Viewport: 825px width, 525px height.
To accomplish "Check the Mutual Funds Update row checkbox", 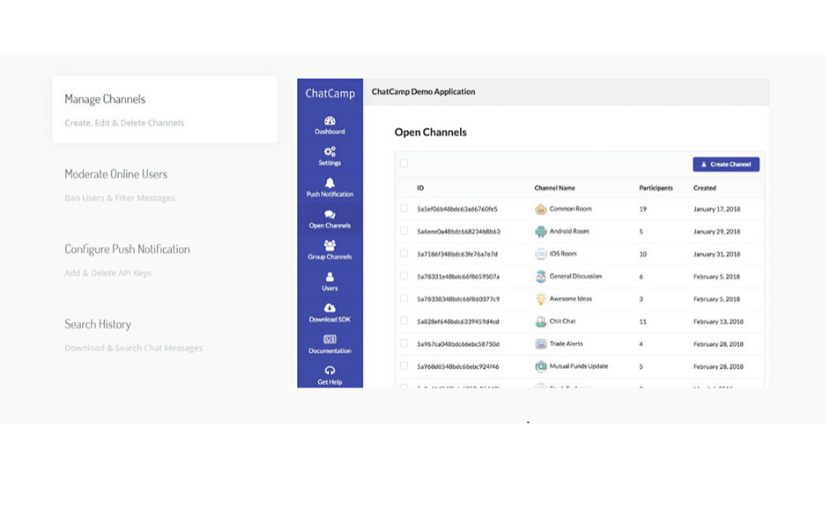I will pyautogui.click(x=404, y=366).
